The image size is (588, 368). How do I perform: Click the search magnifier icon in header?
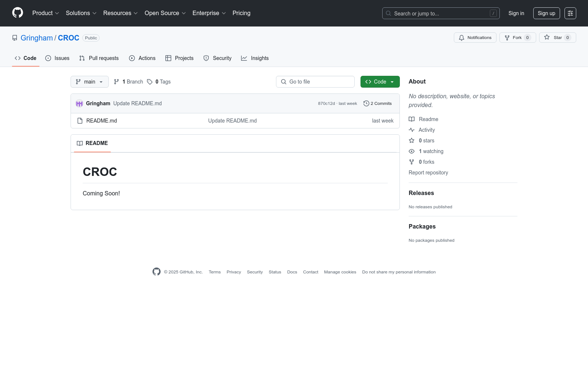(388, 13)
